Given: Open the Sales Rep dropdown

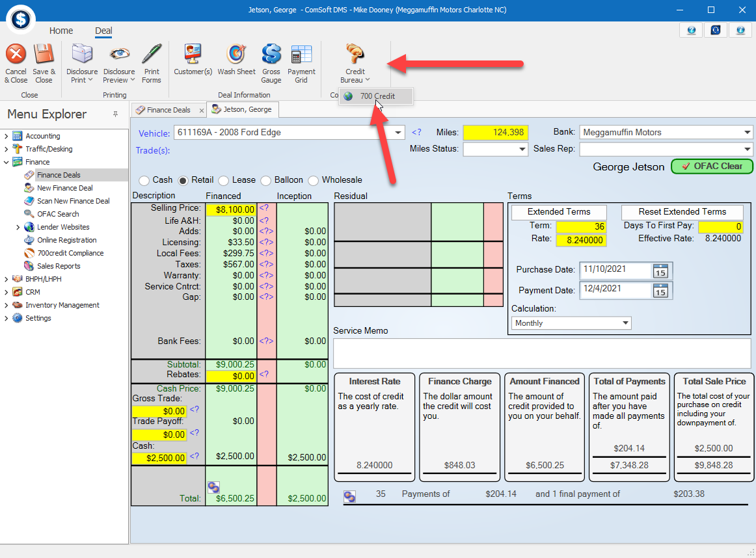Looking at the screenshot, I should [747, 150].
